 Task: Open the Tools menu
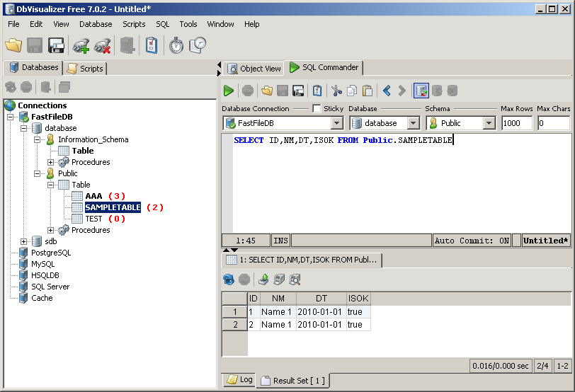pyautogui.click(x=188, y=24)
